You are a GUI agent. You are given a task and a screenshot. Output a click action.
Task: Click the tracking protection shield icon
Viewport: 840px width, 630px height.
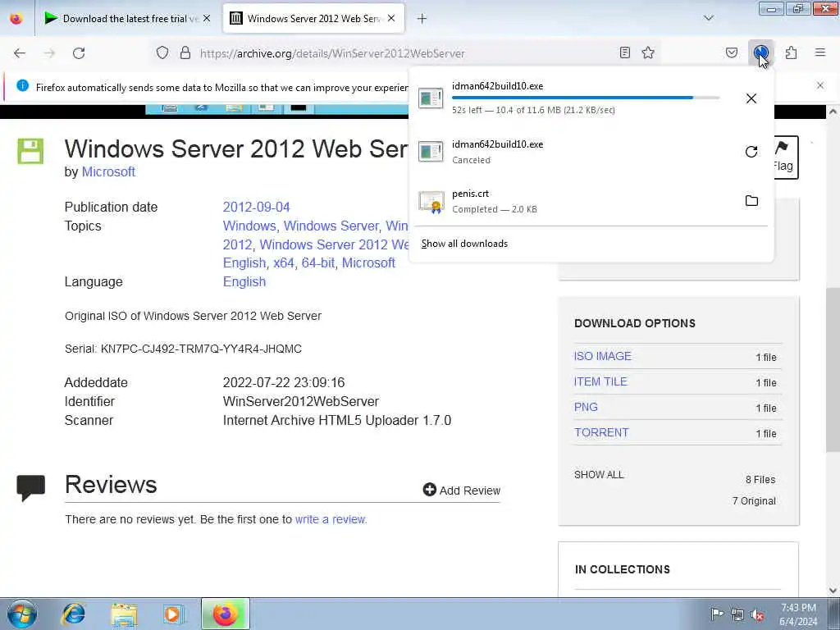click(x=162, y=52)
